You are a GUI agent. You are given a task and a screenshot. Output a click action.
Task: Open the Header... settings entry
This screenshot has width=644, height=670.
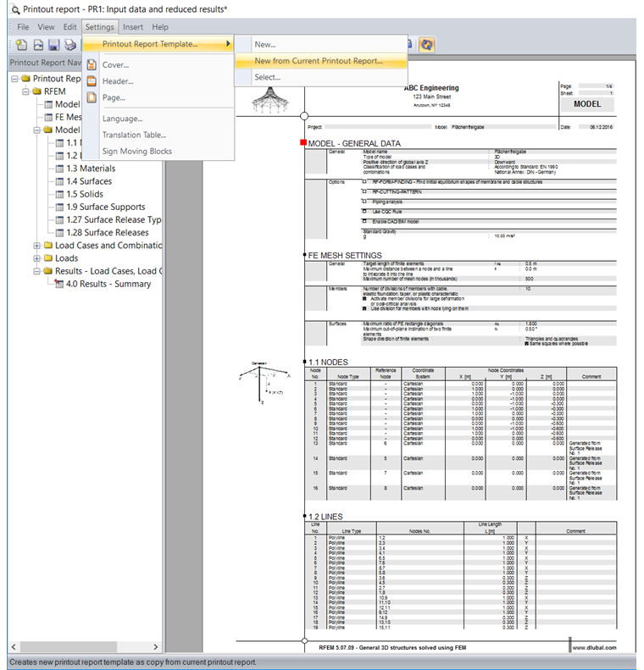(158, 81)
